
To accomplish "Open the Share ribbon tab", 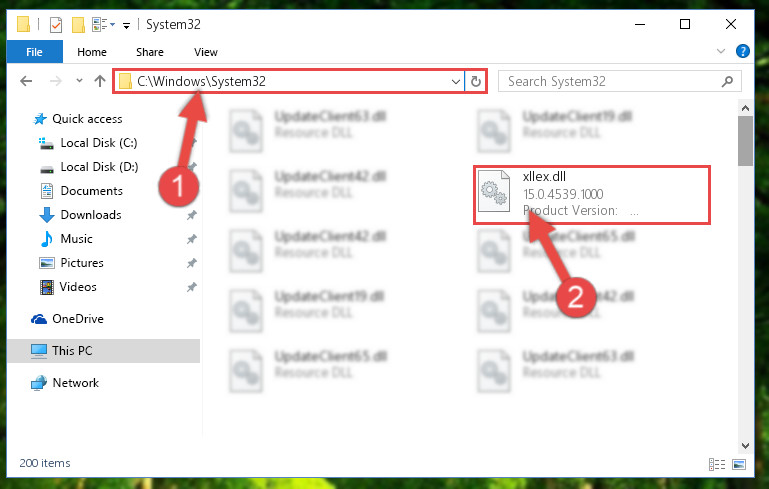I will 150,52.
